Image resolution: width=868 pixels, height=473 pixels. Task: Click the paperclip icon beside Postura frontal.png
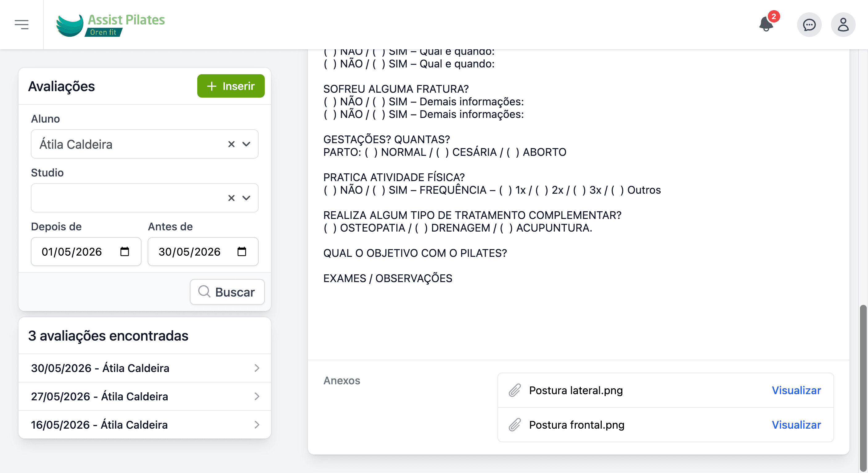514,425
